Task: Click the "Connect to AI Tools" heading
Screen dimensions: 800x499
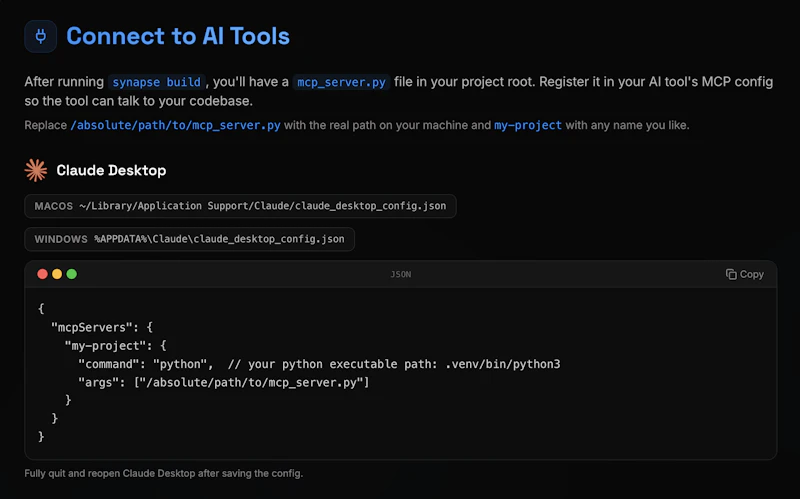Action: coord(178,36)
